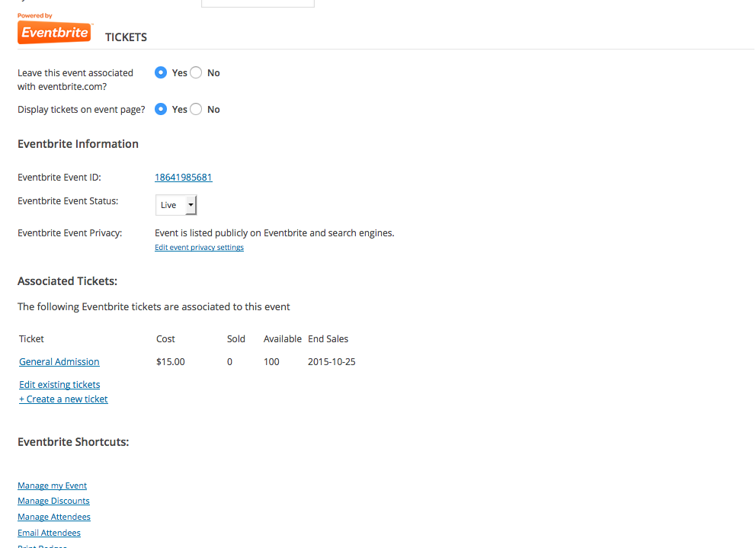
Task: Click the Available count 100
Action: [x=271, y=362]
